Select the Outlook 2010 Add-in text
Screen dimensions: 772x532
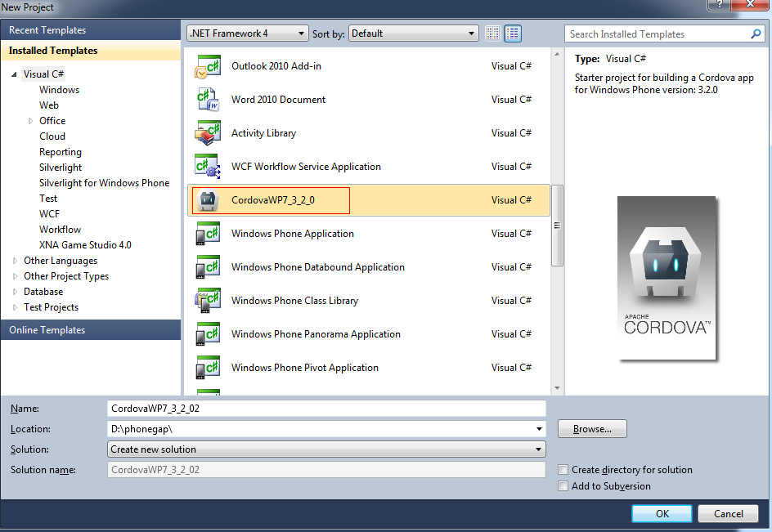(x=276, y=66)
